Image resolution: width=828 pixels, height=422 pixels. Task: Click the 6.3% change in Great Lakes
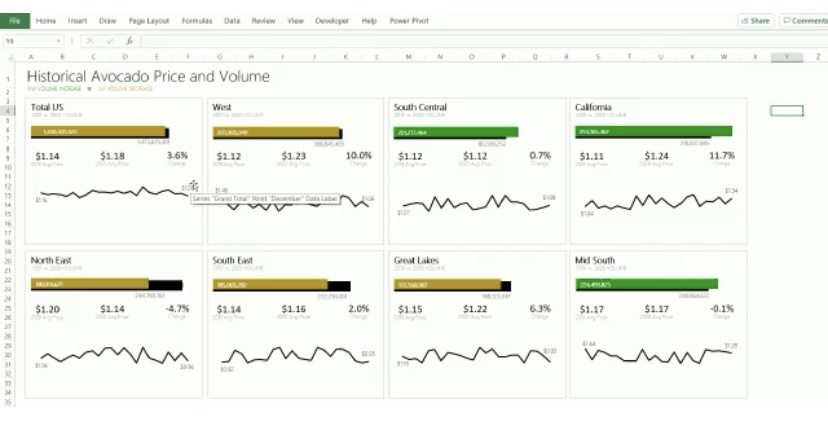pos(540,308)
